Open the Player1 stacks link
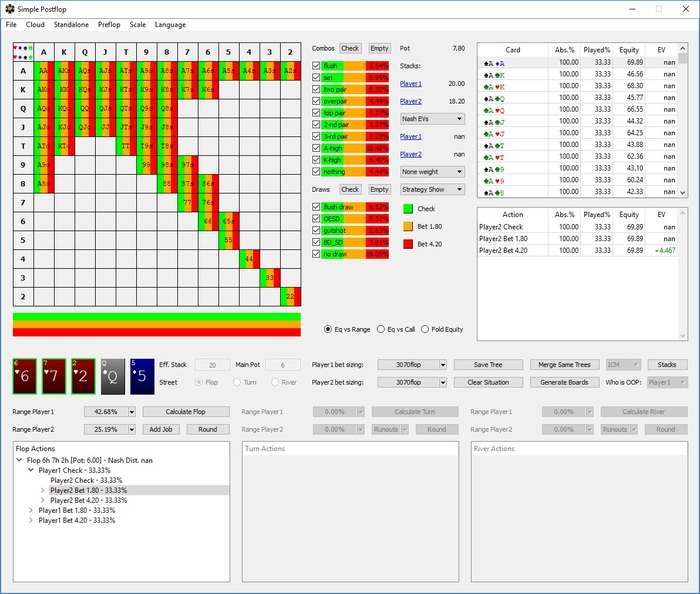The width and height of the screenshot is (700, 594). 411,83
